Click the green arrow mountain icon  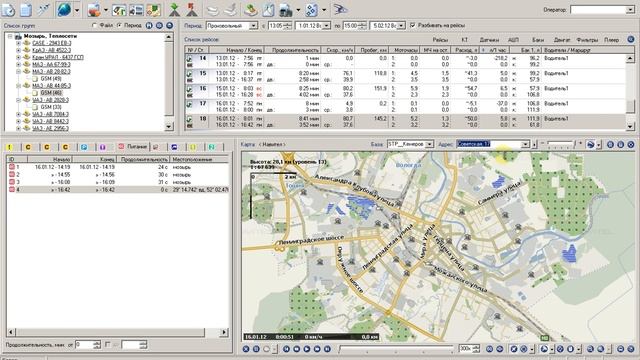[174, 9]
